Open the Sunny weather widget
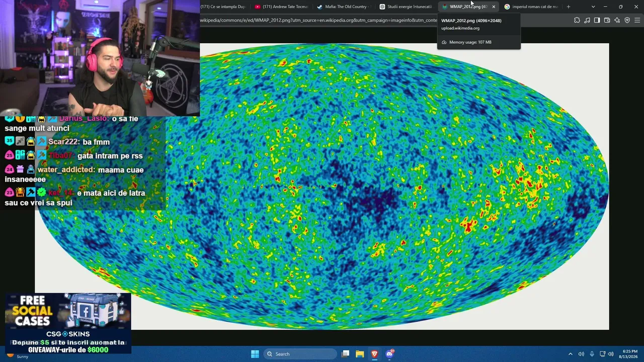Image resolution: width=644 pixels, height=362 pixels. (17, 354)
